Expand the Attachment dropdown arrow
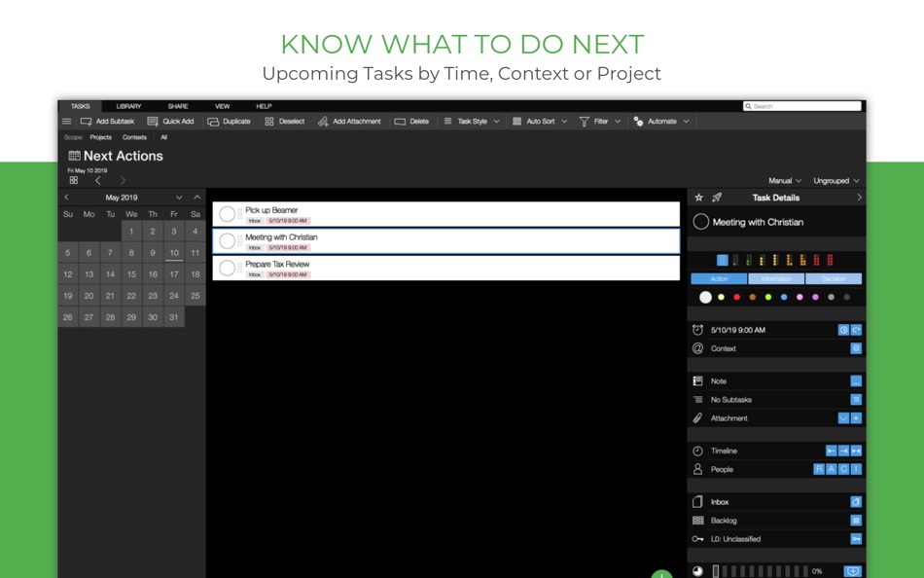 click(x=843, y=418)
